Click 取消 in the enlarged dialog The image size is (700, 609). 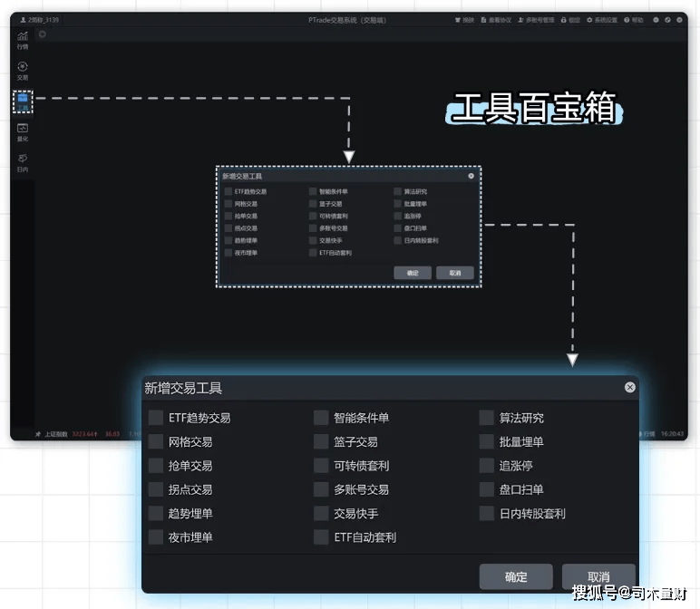598,576
